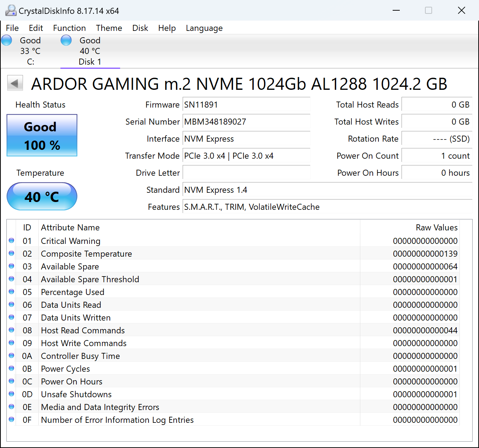Click the Power On Hours value 0 hours
This screenshot has height=448, width=479.
(437, 173)
